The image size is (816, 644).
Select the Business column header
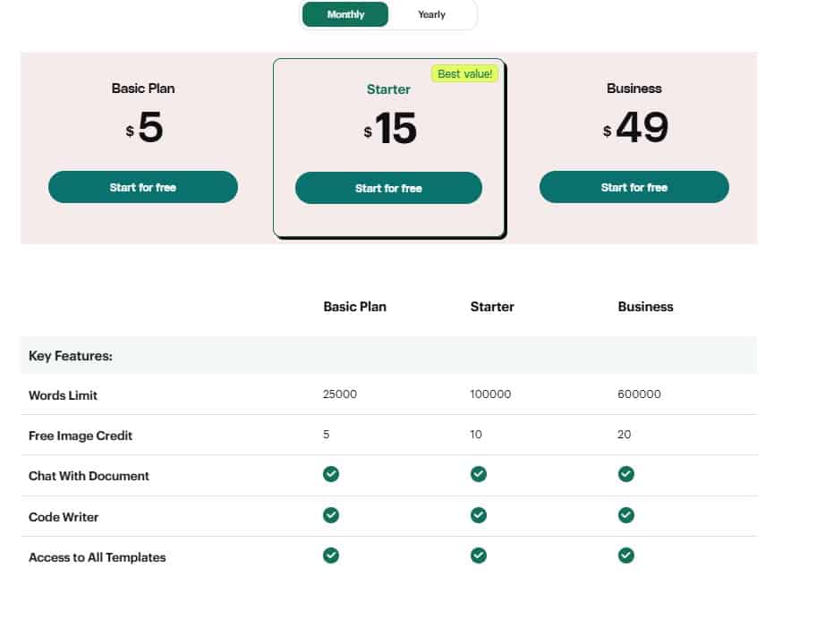coord(645,306)
